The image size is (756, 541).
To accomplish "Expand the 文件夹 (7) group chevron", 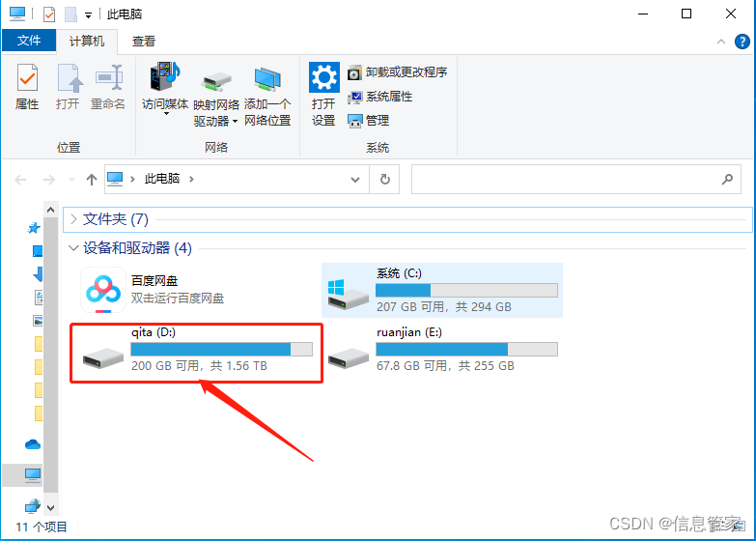I will (73, 219).
